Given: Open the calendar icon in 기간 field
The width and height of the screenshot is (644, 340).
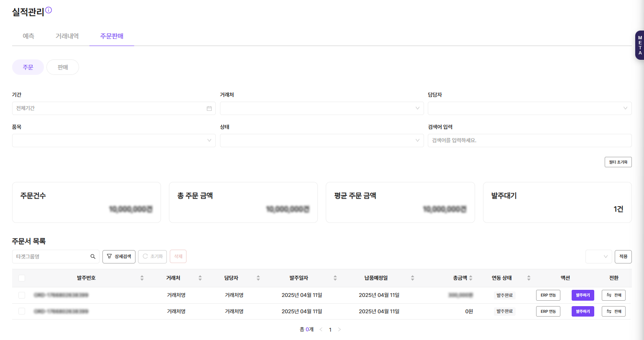Looking at the screenshot, I should coord(209,108).
